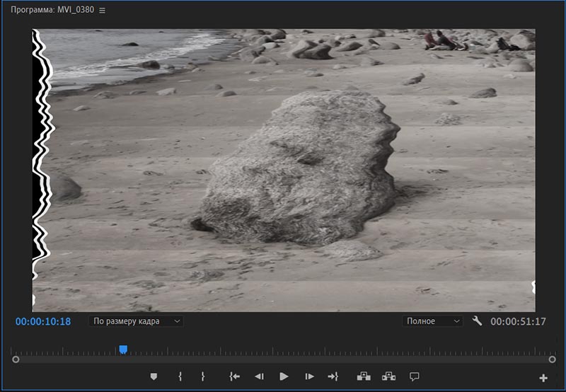
Task: Click the left handle of the zoom scroll bar
Action: tap(16, 359)
